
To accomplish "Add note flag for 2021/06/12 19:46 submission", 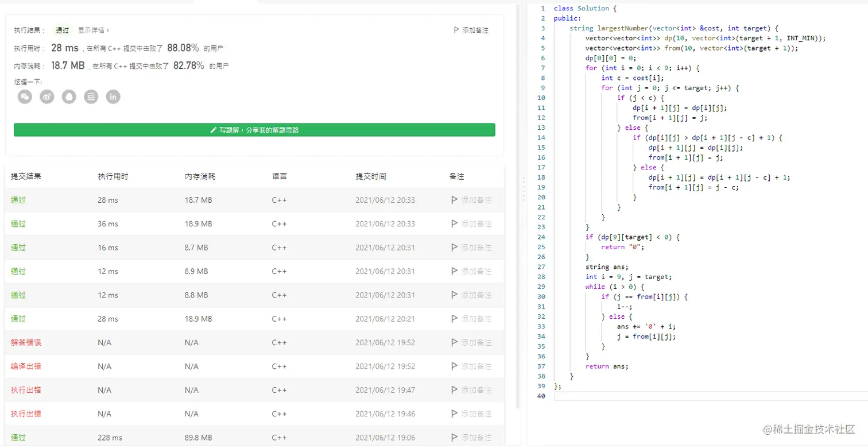I will click(x=471, y=414).
